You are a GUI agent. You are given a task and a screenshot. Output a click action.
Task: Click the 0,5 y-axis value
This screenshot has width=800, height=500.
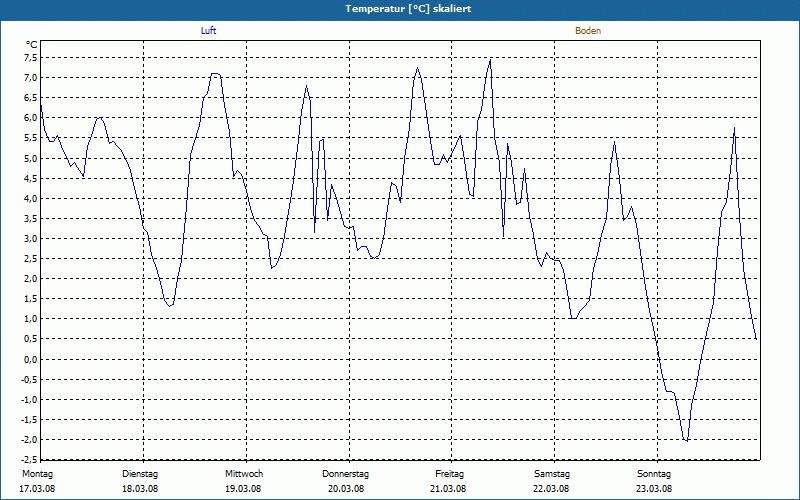click(31, 339)
